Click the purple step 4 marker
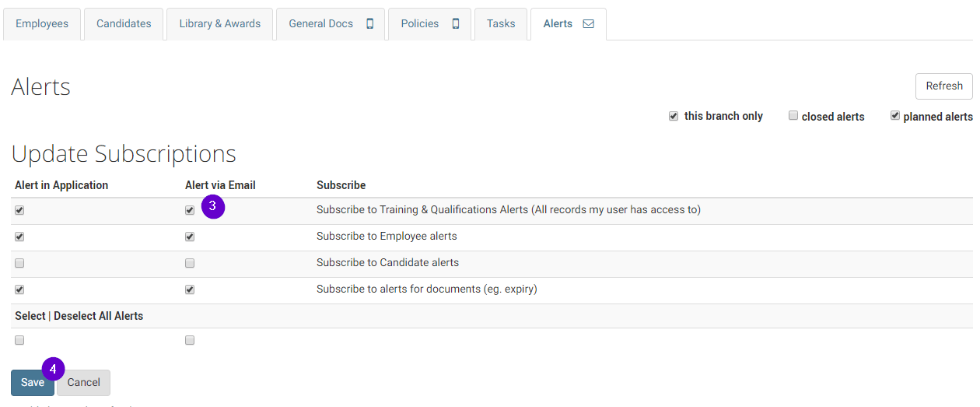980x407 pixels. 53,369
